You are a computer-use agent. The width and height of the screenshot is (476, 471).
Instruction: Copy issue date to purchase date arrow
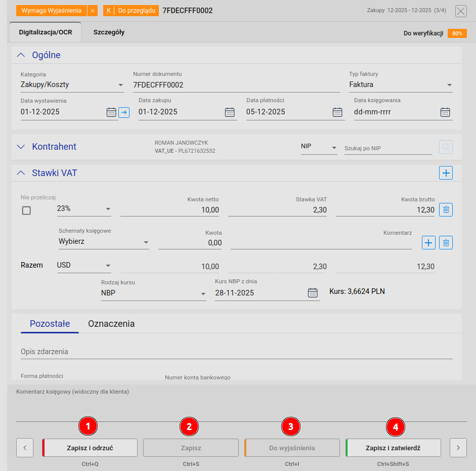(x=124, y=112)
